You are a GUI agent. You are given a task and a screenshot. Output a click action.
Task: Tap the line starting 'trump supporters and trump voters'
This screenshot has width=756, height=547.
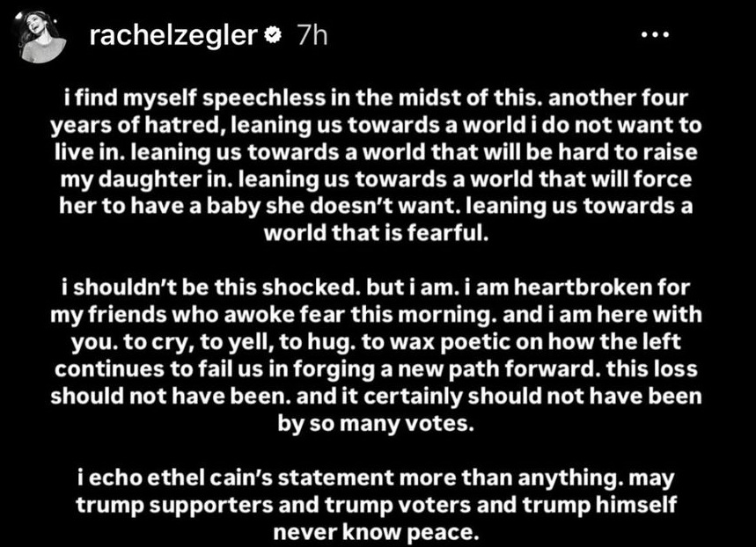376,505
